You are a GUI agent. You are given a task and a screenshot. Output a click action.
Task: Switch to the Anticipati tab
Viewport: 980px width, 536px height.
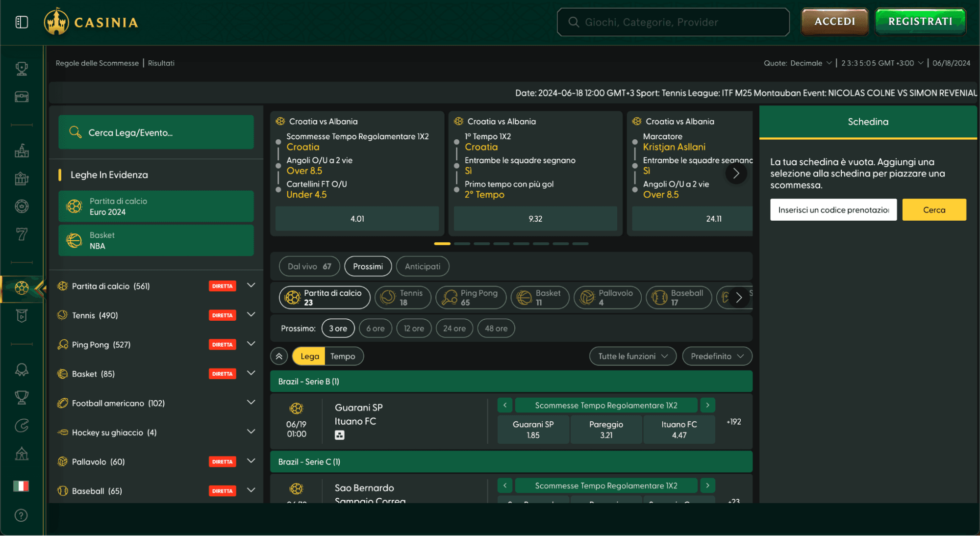pyautogui.click(x=422, y=266)
